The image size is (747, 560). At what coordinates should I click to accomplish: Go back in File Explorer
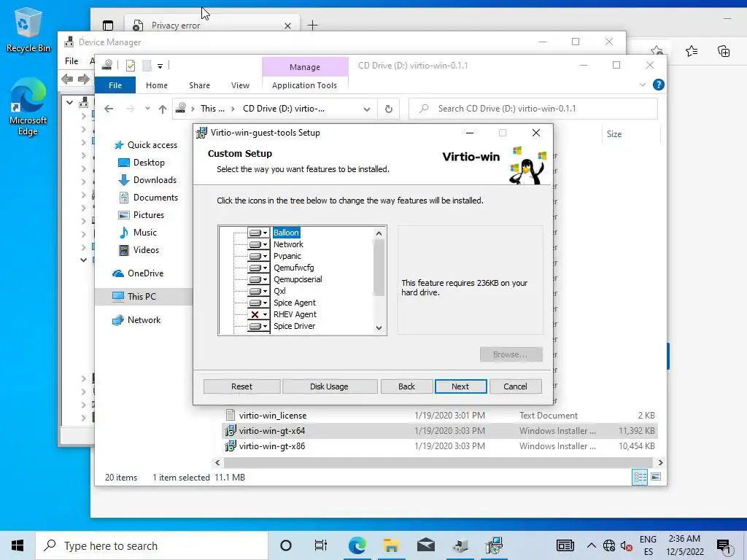coord(109,109)
